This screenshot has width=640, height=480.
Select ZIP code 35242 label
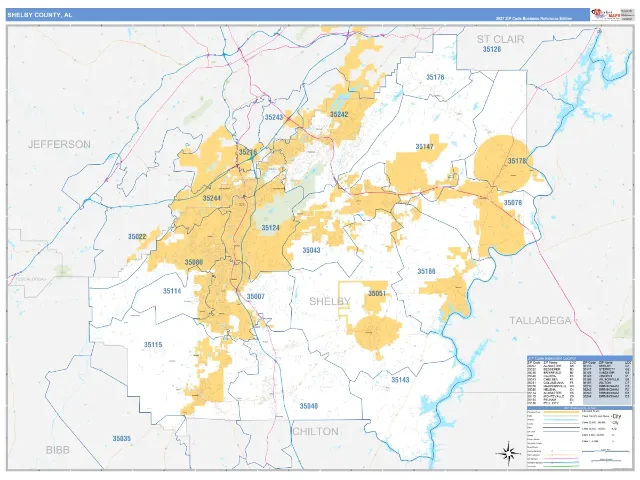(339, 115)
